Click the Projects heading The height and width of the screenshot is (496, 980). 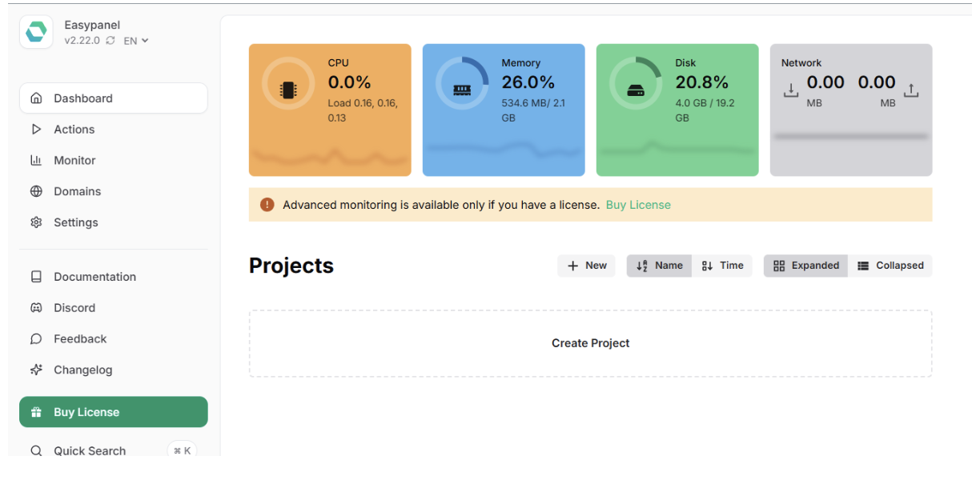tap(291, 266)
